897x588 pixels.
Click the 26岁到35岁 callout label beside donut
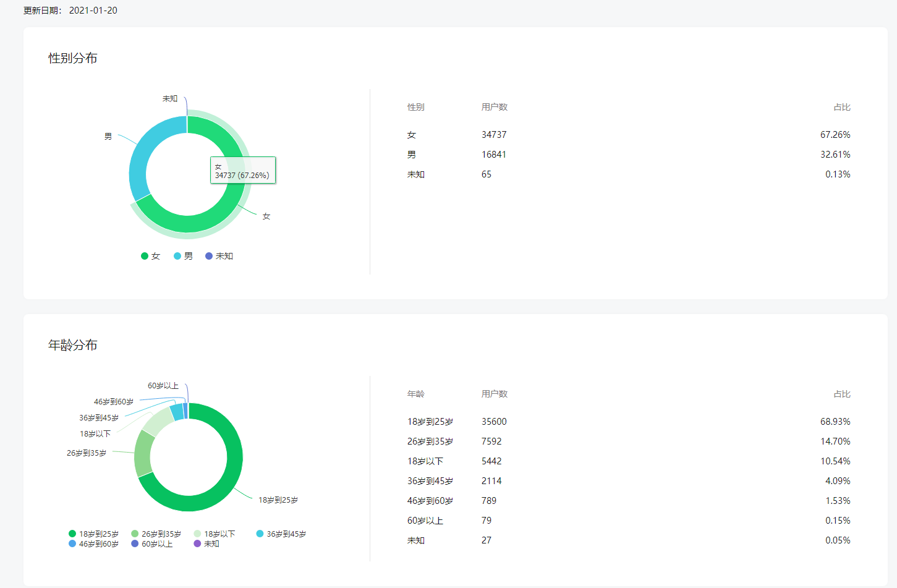click(x=87, y=453)
